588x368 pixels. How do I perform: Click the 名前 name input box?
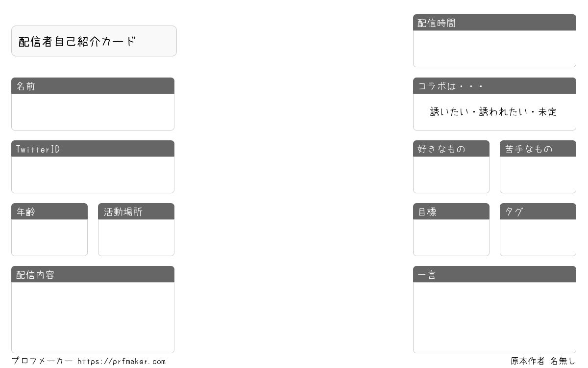pos(93,112)
